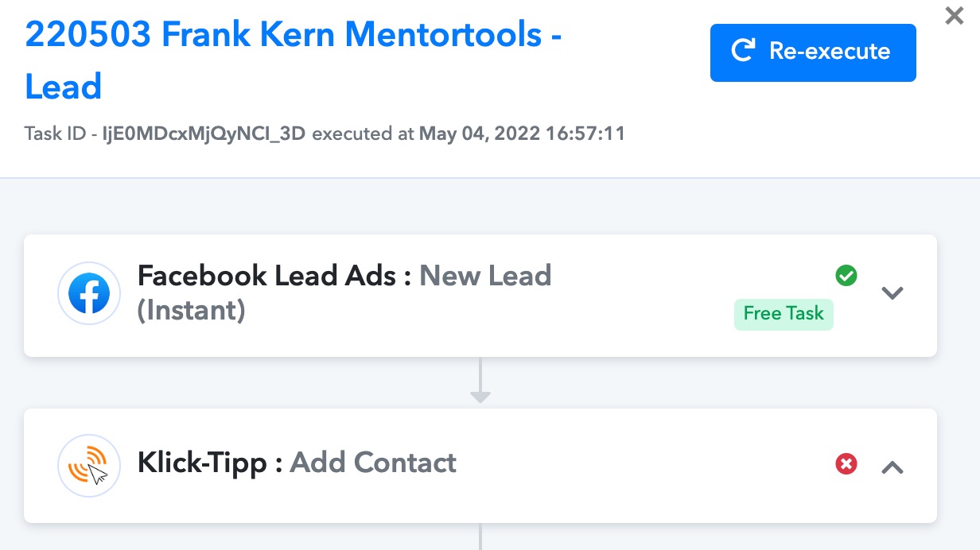Click the green success checkmark icon
Image resolution: width=980 pixels, height=550 pixels.
pos(846,276)
